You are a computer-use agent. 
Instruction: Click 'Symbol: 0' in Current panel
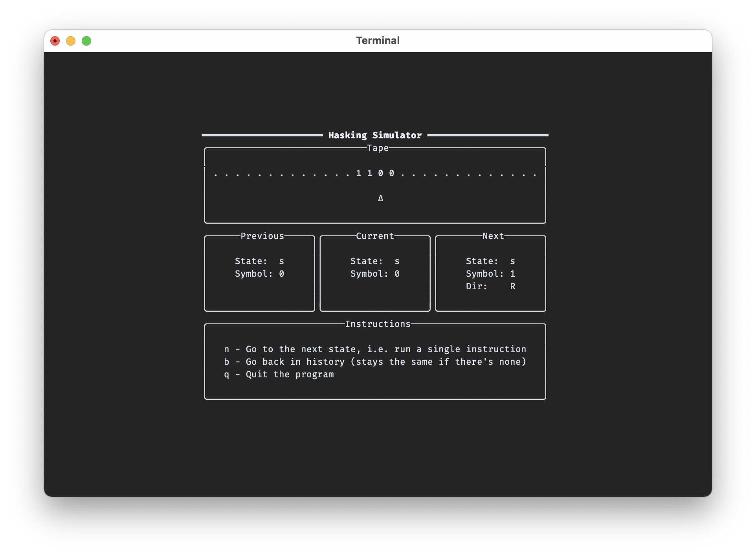pyautogui.click(x=375, y=274)
